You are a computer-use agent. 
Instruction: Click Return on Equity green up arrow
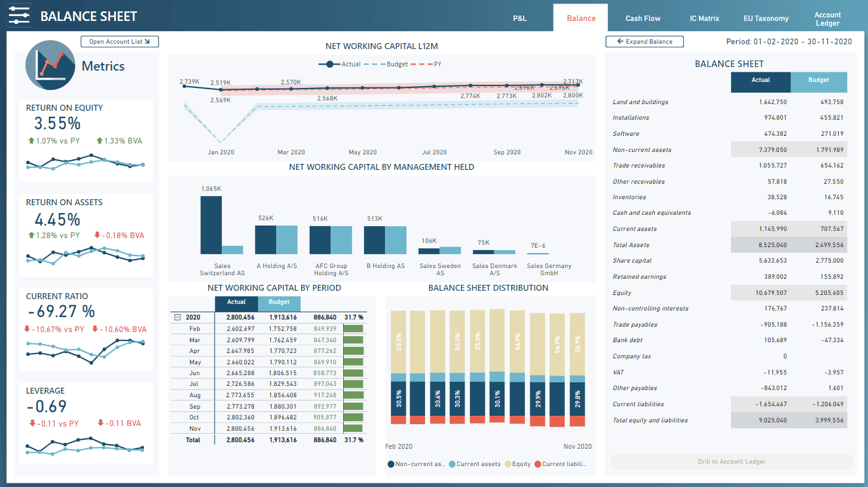click(x=31, y=141)
